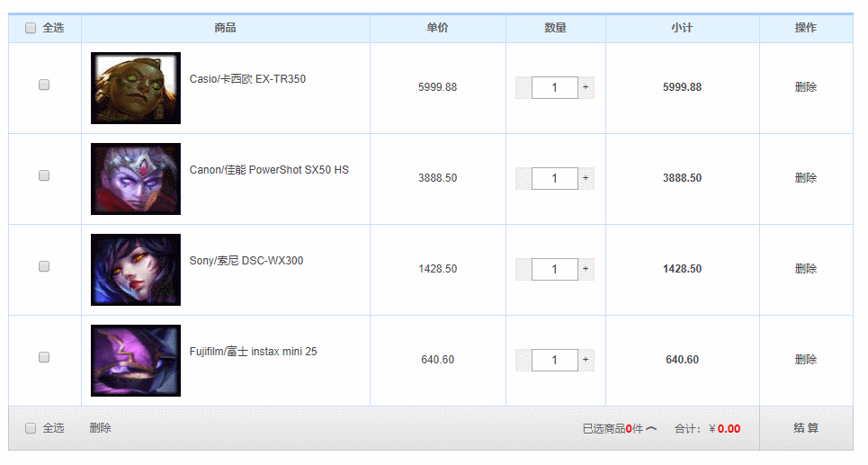Focus the quantity field for Canon PowerShot
The width and height of the screenshot is (868, 465).
tap(554, 178)
